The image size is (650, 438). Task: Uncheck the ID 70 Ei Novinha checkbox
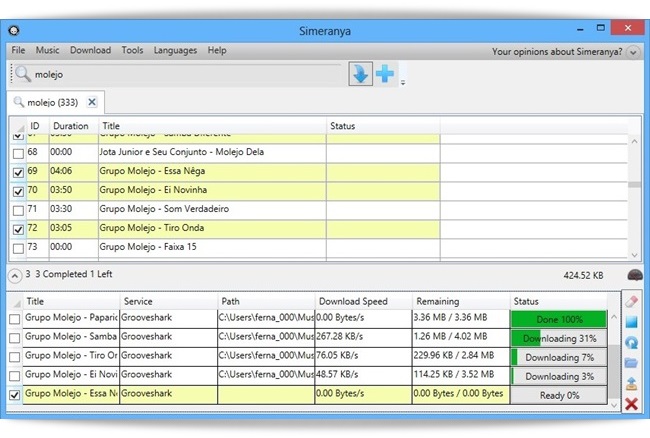point(18,191)
